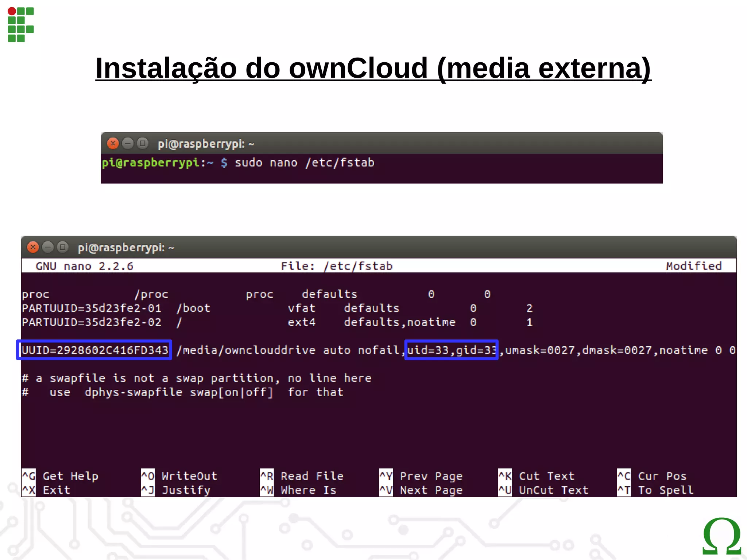Click the ^X Exit shortcut
This screenshot has height=560, width=747.
tap(46, 490)
